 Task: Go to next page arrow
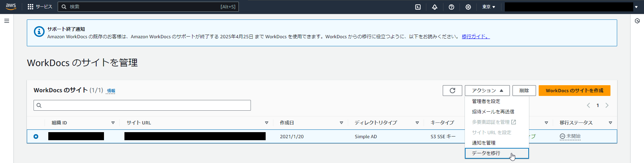pos(607,105)
